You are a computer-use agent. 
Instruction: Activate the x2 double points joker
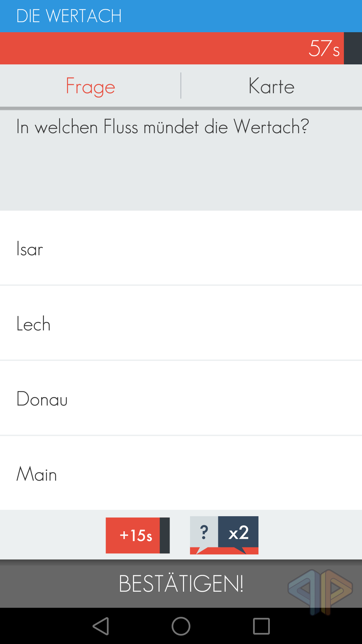tap(238, 532)
